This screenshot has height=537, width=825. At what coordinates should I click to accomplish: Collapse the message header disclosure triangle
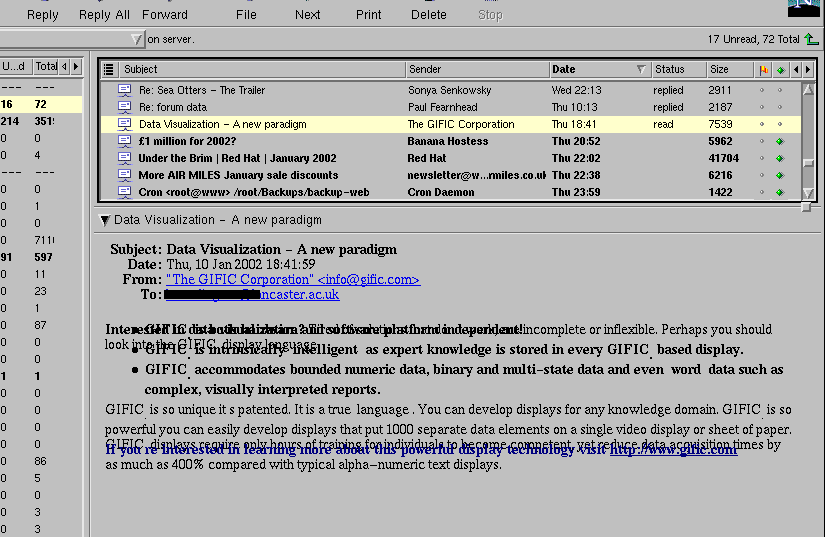coord(105,220)
